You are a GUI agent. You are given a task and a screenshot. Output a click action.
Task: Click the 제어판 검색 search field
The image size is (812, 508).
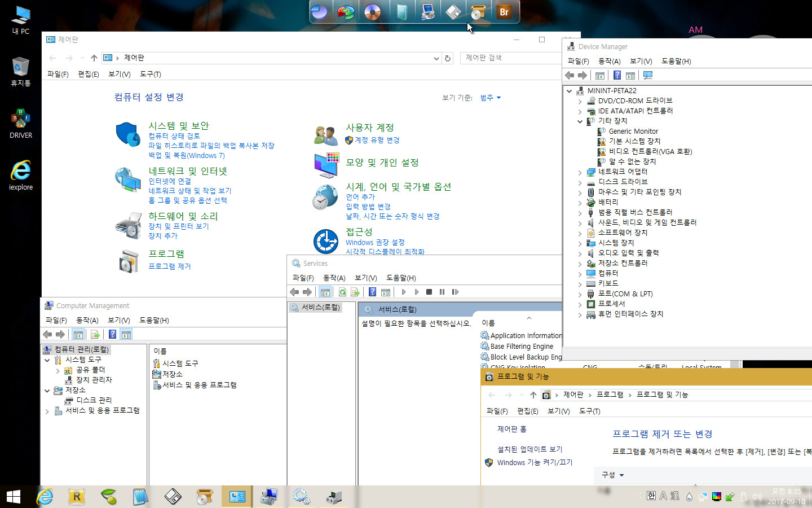click(x=511, y=58)
